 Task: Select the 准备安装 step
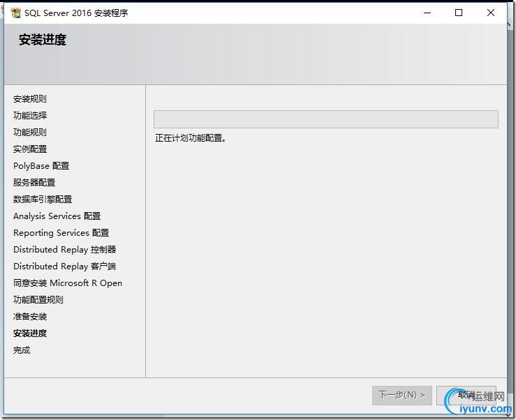click(30, 317)
